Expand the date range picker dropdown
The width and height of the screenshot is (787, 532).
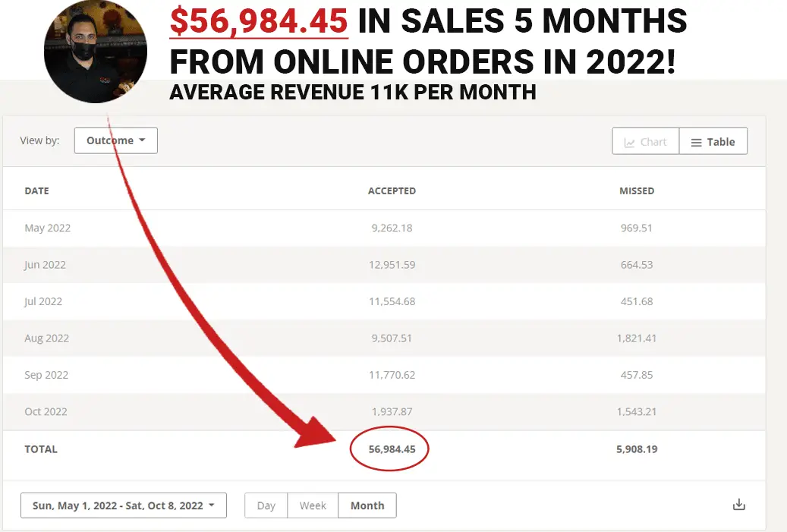click(123, 505)
